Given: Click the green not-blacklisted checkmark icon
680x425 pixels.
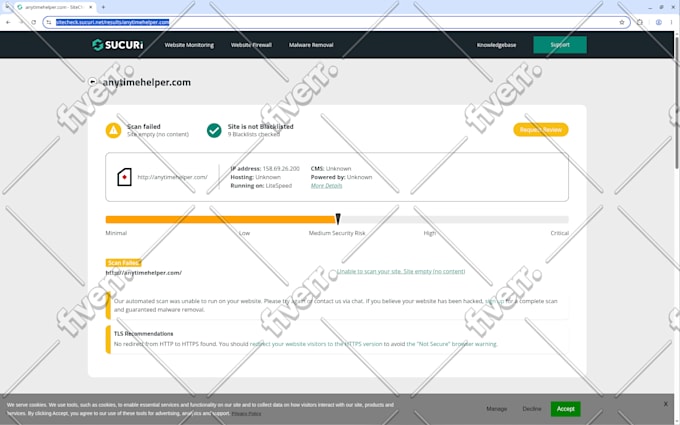Looking at the screenshot, I should click(x=214, y=130).
